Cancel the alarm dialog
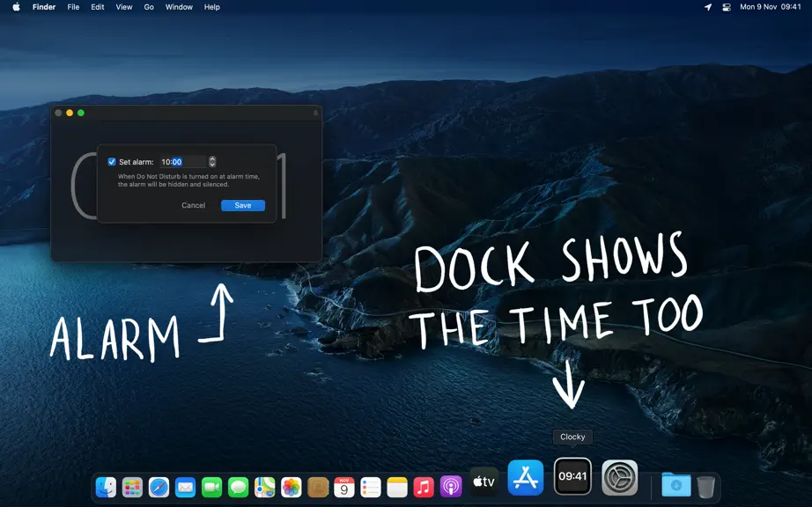This screenshot has height=507, width=812. 193,205
